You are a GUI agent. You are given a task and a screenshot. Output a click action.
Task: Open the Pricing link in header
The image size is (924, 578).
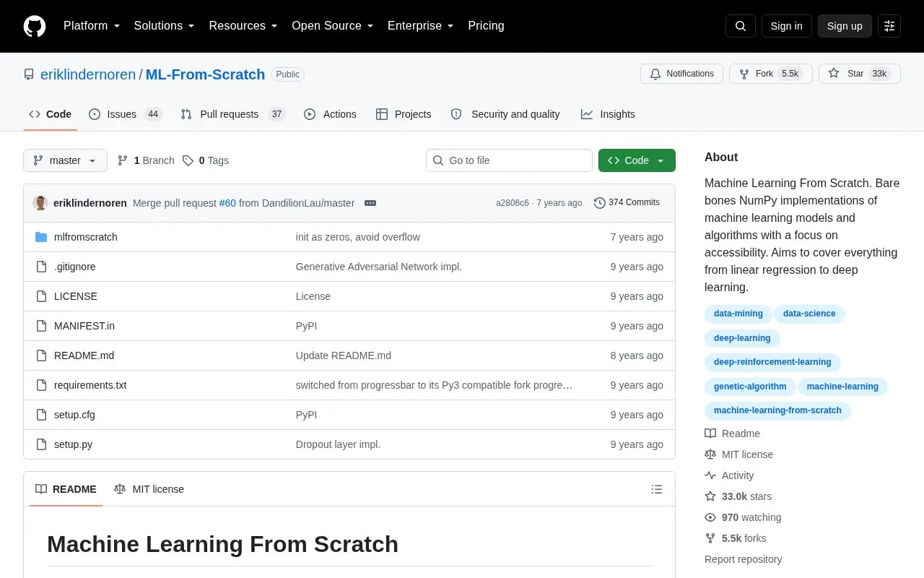click(x=486, y=26)
